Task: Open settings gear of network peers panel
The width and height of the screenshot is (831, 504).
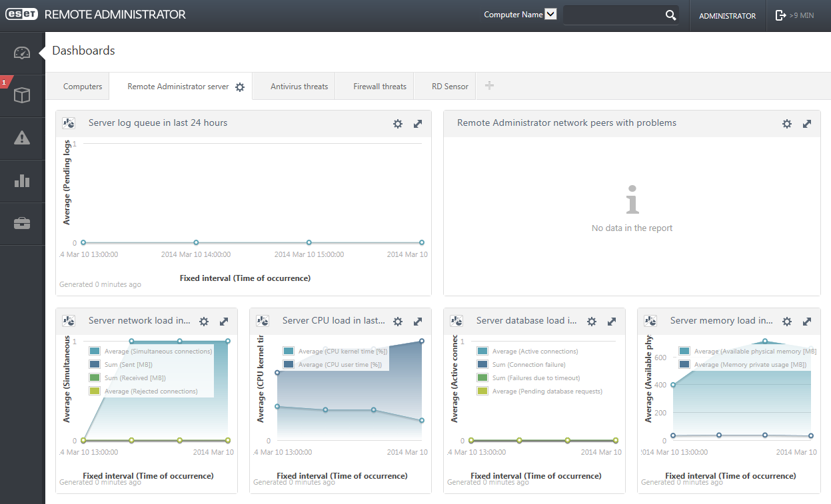Action: coord(787,124)
